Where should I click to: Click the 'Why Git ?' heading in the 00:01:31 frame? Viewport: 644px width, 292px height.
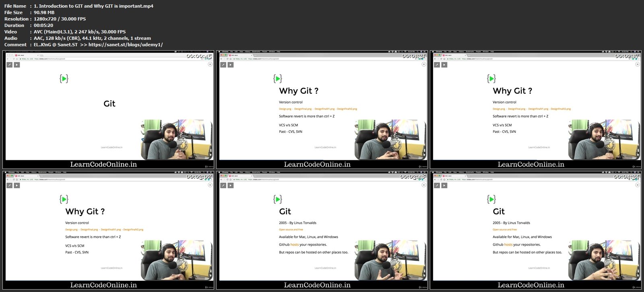coord(299,91)
